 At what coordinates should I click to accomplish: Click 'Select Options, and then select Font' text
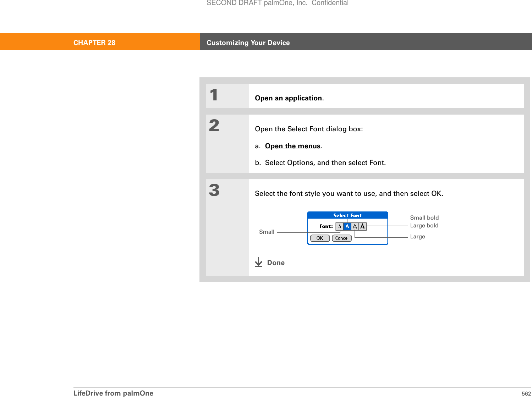click(x=325, y=162)
